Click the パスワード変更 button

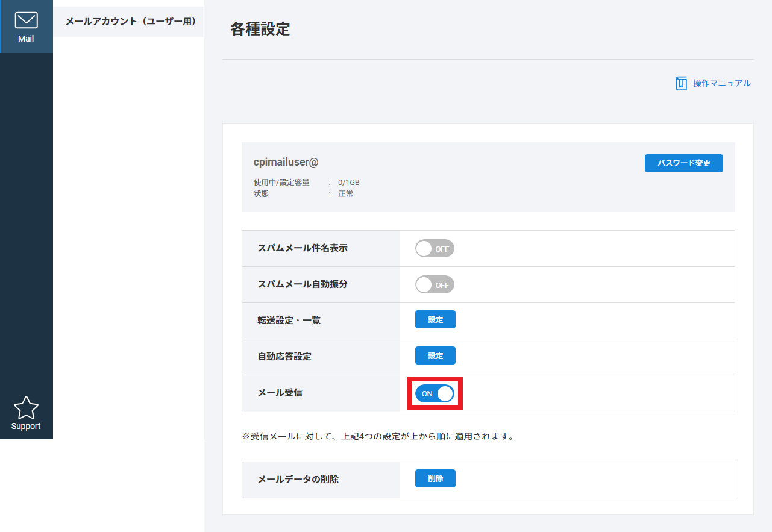683,163
